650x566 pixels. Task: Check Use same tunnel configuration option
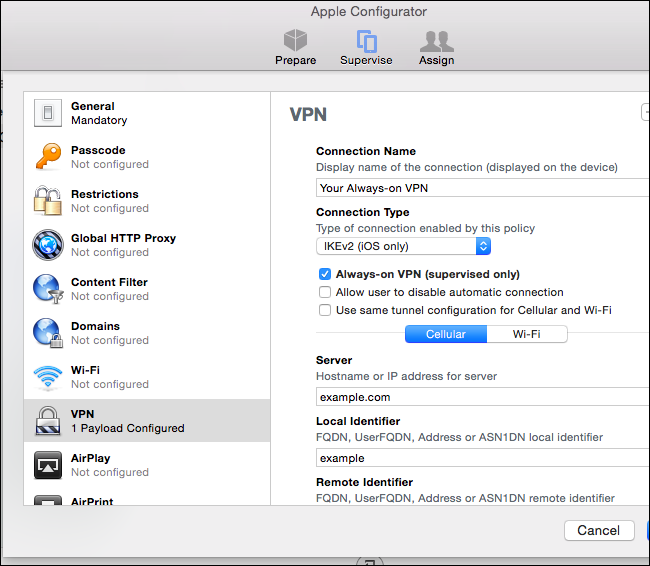[x=325, y=310]
